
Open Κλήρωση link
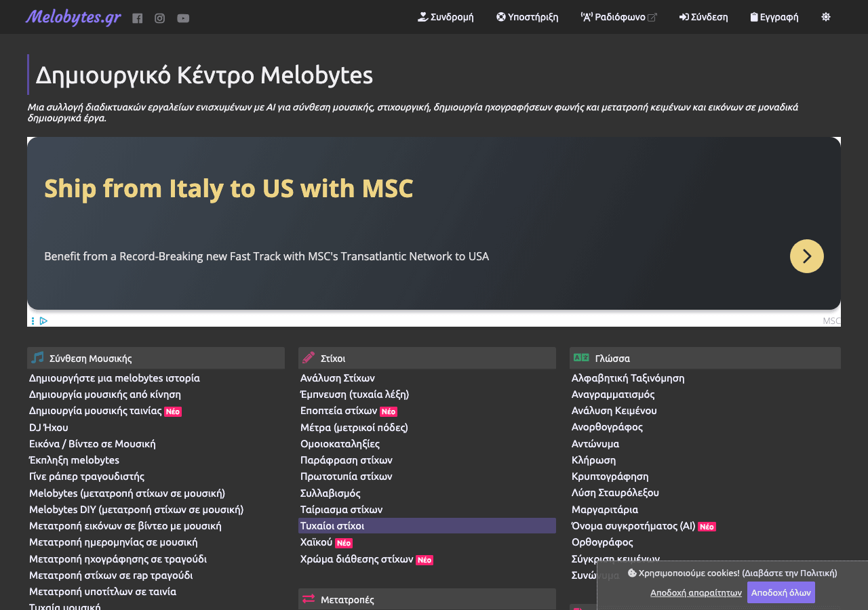coord(594,460)
